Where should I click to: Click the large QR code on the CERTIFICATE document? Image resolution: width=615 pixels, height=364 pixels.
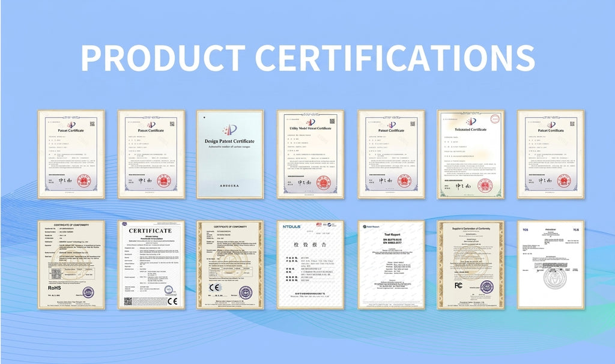128,302
